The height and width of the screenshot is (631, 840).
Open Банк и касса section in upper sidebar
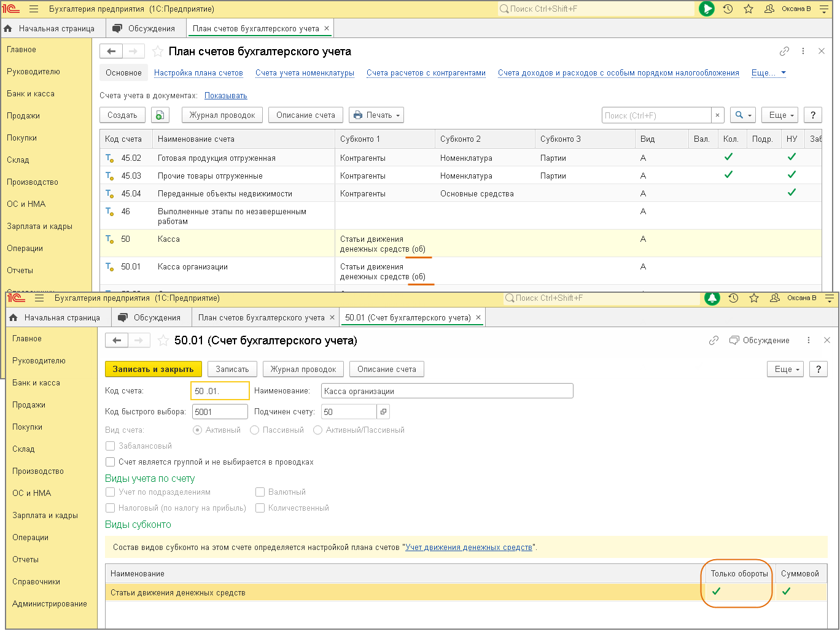coord(31,94)
